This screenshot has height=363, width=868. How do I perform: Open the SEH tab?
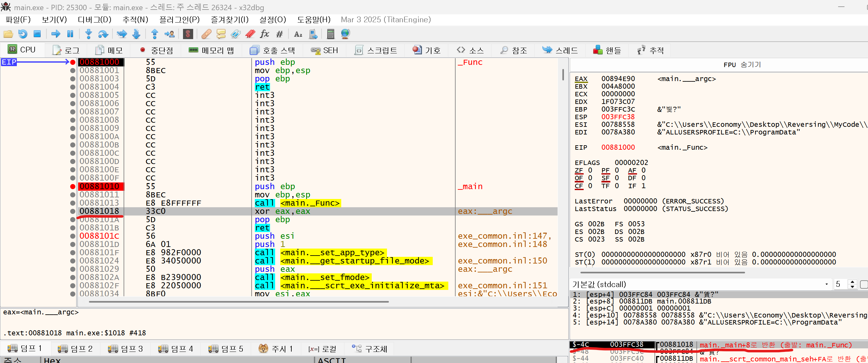tap(324, 50)
